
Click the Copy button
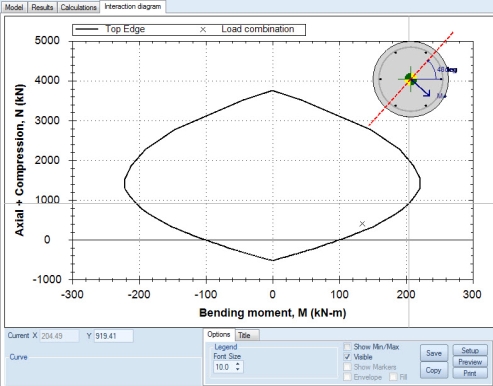coord(433,370)
